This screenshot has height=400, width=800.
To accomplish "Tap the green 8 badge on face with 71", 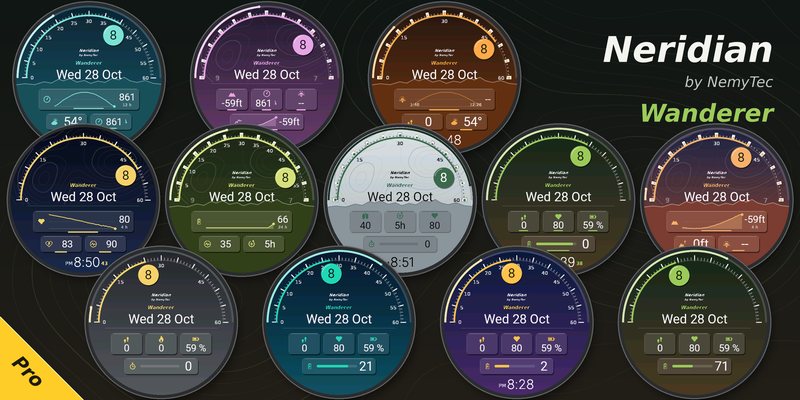I will (x=679, y=277).
